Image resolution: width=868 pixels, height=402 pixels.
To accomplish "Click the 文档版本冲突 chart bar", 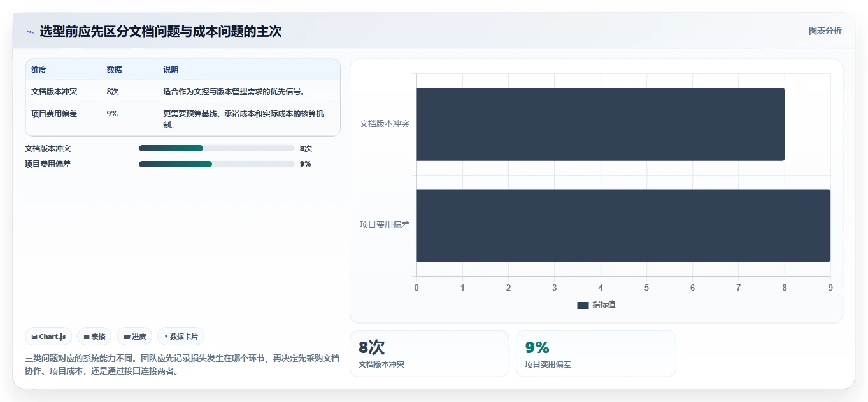I will coord(601,124).
